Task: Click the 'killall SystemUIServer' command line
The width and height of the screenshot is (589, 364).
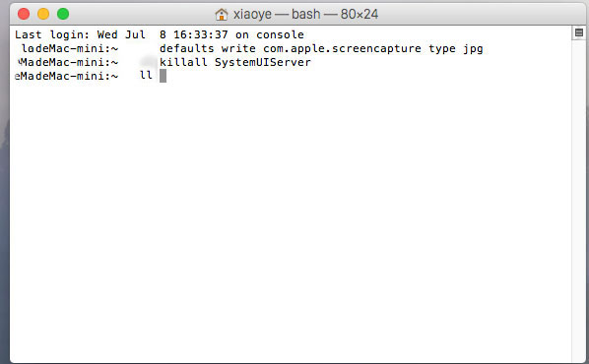Action: click(x=235, y=62)
